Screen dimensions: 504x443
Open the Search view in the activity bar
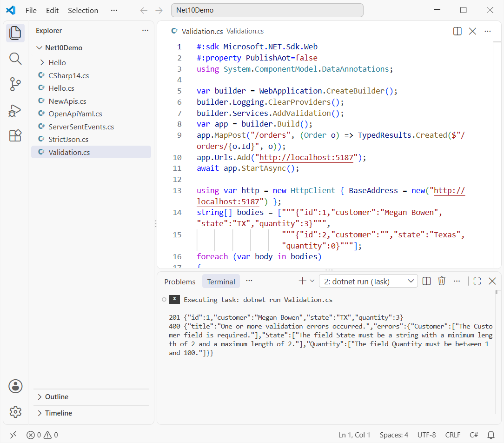(x=15, y=59)
